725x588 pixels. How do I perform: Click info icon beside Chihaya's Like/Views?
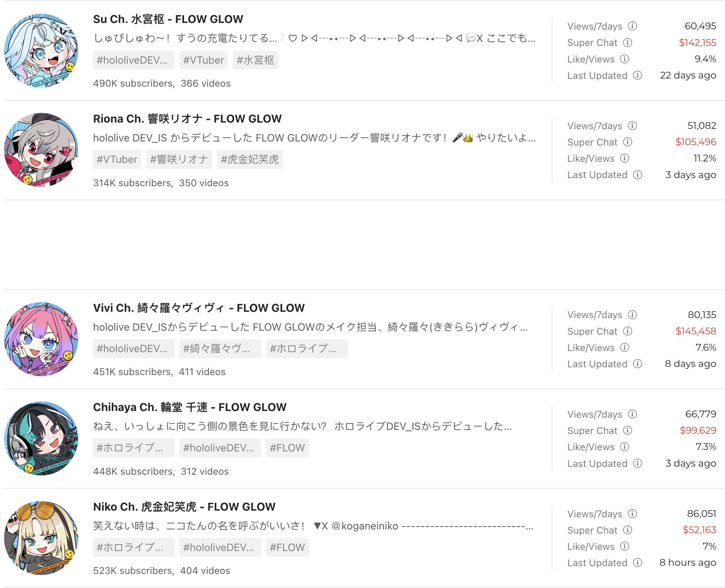[x=625, y=447]
